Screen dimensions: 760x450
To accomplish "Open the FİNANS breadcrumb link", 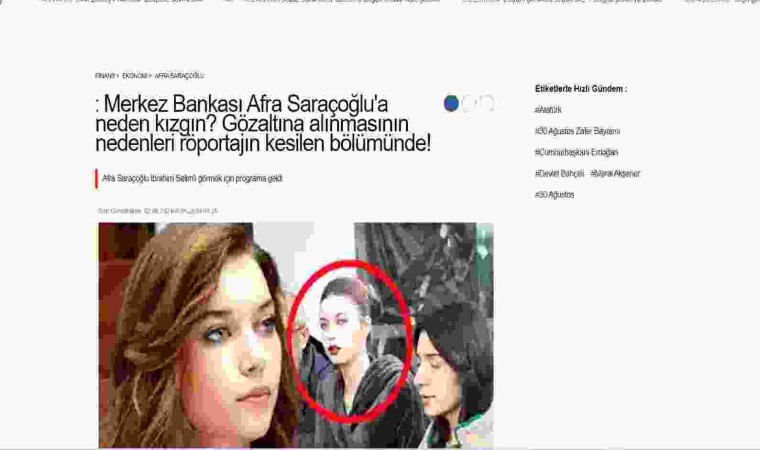I will click(105, 76).
